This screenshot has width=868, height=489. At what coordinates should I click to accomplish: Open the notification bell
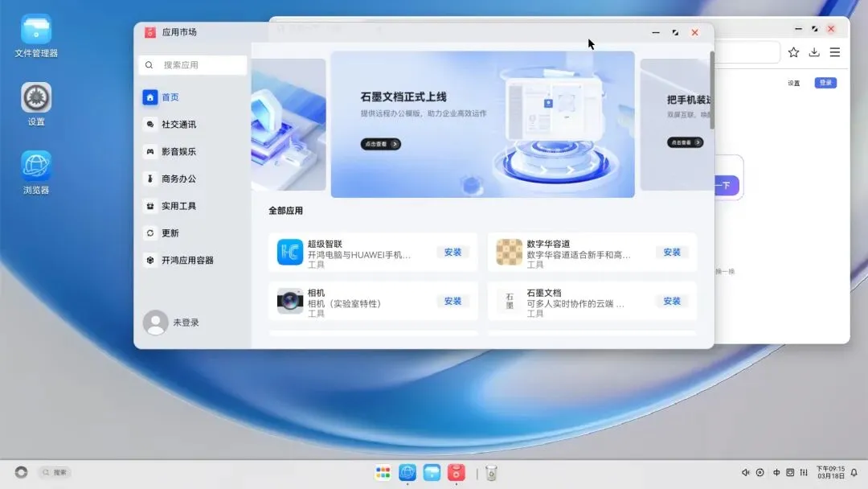[x=854, y=472]
